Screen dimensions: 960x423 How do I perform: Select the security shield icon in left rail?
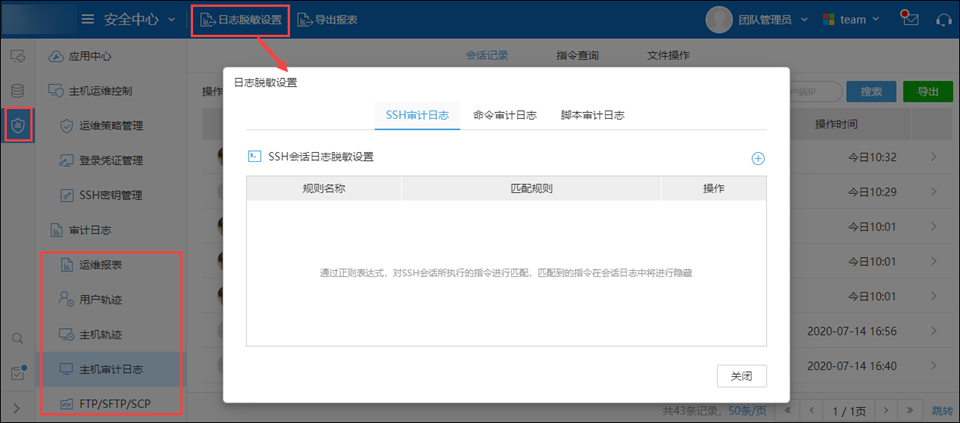click(x=18, y=125)
